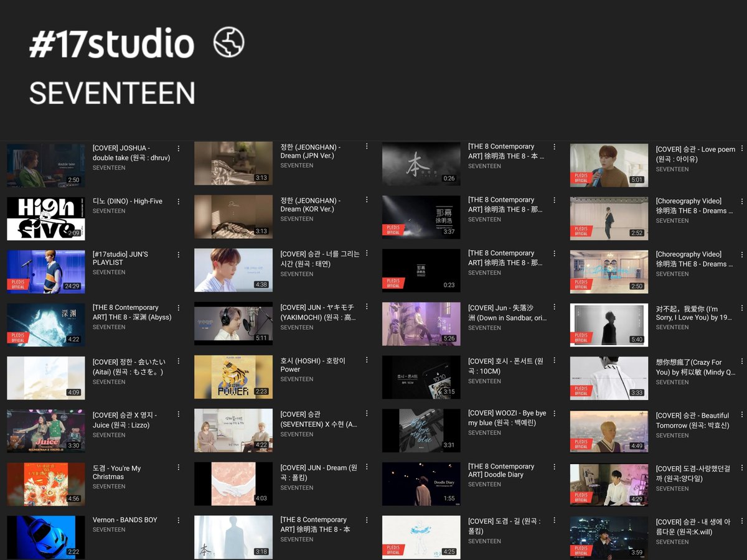Open title '[COVER] WOOZI - Bye bye my blue'

click(x=507, y=418)
